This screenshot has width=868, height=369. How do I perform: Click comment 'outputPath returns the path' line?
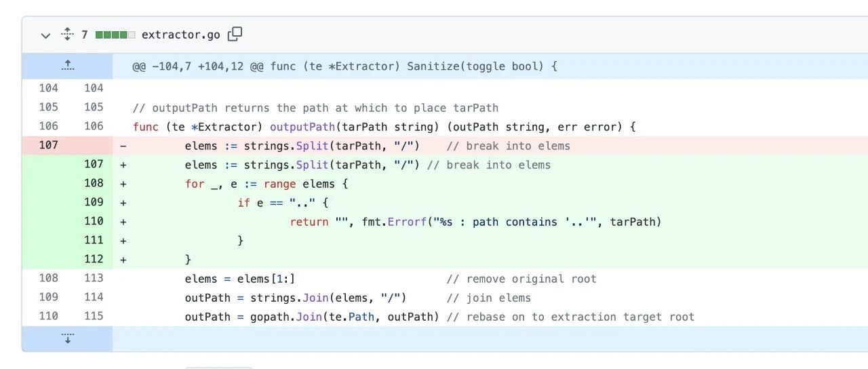click(315, 108)
